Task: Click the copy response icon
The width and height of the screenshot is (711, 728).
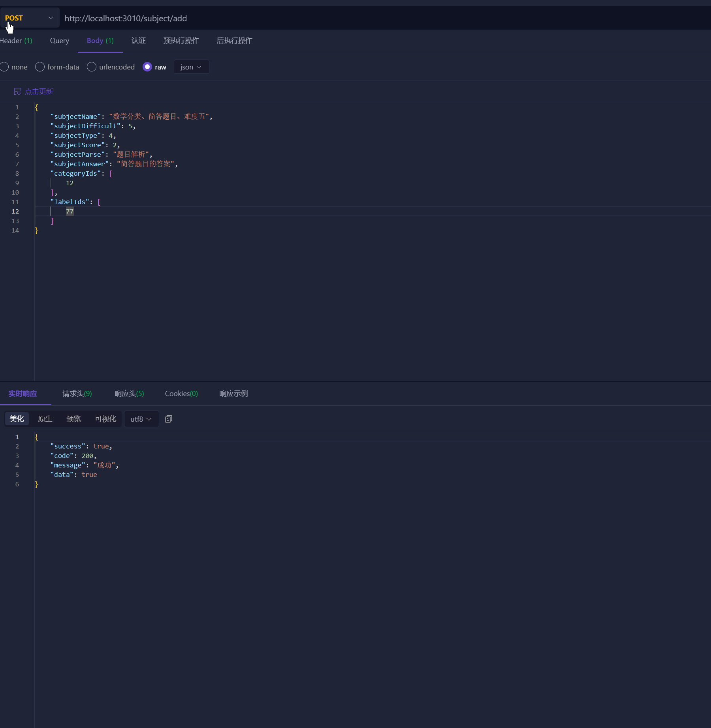Action: coord(169,419)
